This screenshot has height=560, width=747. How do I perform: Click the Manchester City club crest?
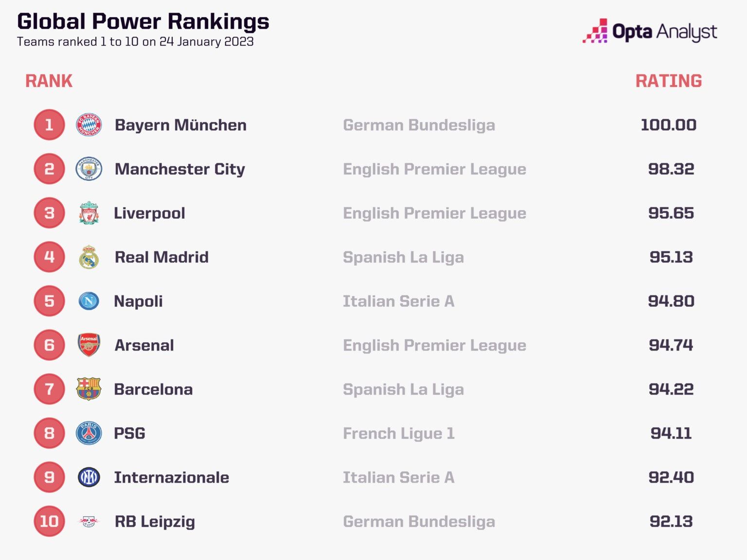click(x=89, y=169)
